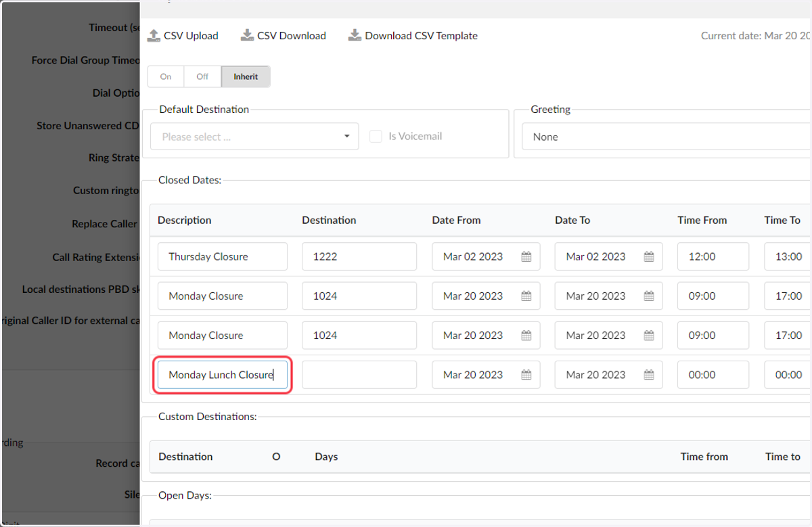The height and width of the screenshot is (527, 812).
Task: Click the Open Days section label
Action: click(185, 495)
